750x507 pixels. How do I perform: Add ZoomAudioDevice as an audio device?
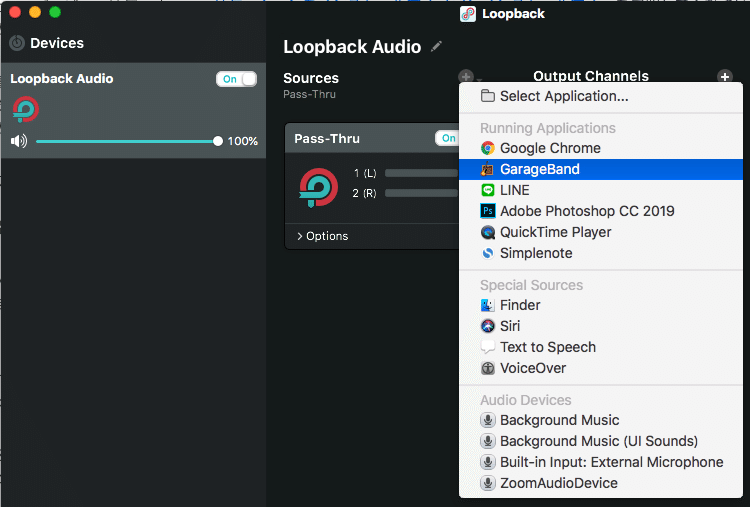[558, 483]
